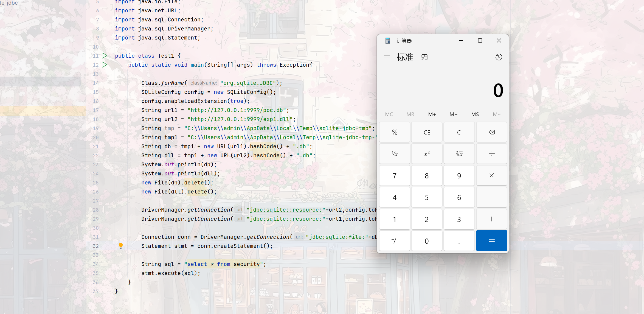
Task: Toggle calculator keep-on-top mode icon
Action: 424,57
